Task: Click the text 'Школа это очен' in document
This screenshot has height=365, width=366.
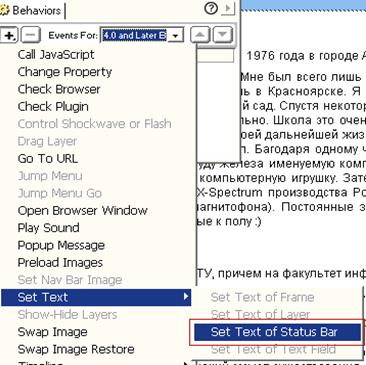Action: point(319,120)
